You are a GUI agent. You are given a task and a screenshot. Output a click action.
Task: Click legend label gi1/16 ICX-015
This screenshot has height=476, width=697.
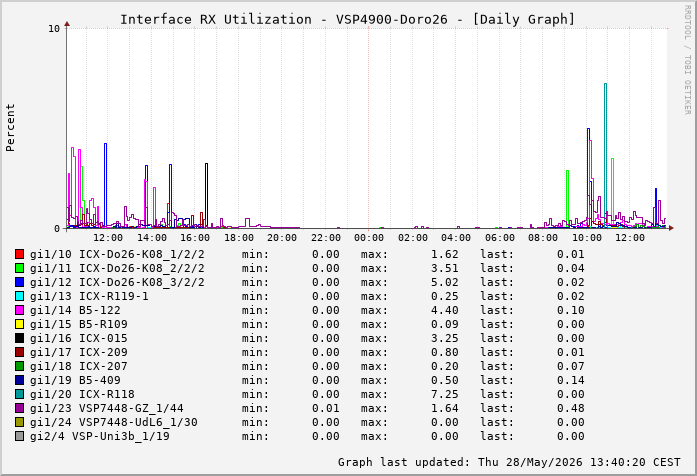click(79, 338)
